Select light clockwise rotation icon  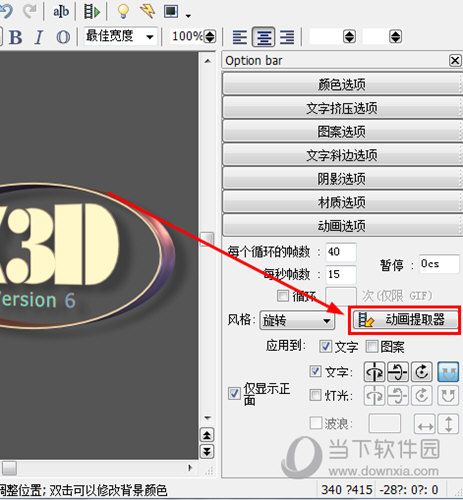point(422,396)
